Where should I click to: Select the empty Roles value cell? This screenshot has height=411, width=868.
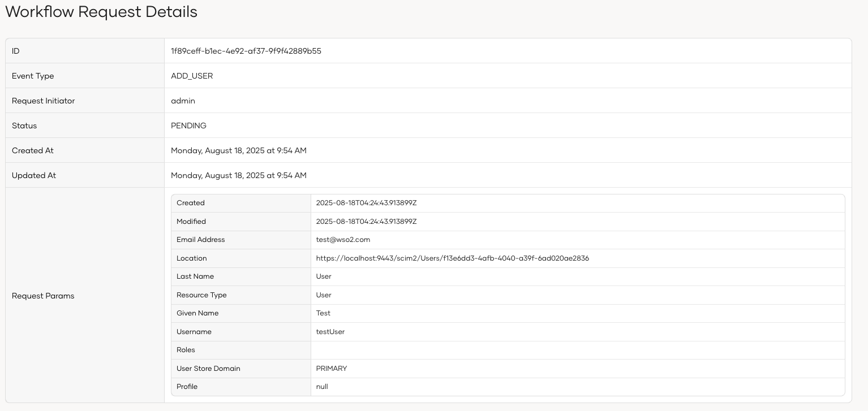[577, 350]
